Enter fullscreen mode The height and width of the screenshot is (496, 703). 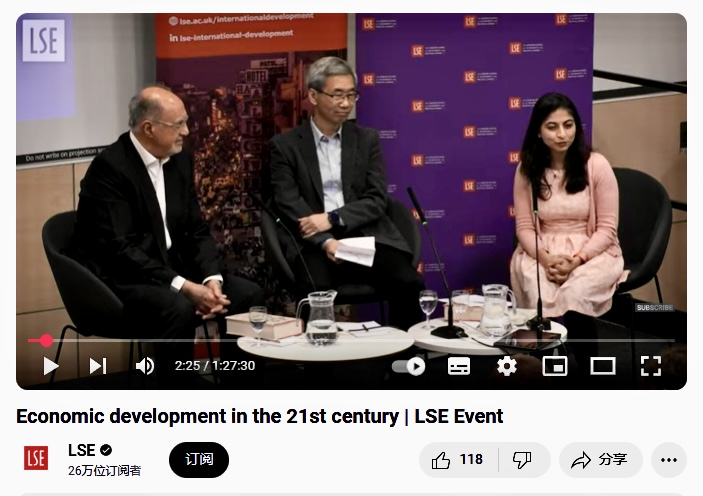click(x=651, y=366)
